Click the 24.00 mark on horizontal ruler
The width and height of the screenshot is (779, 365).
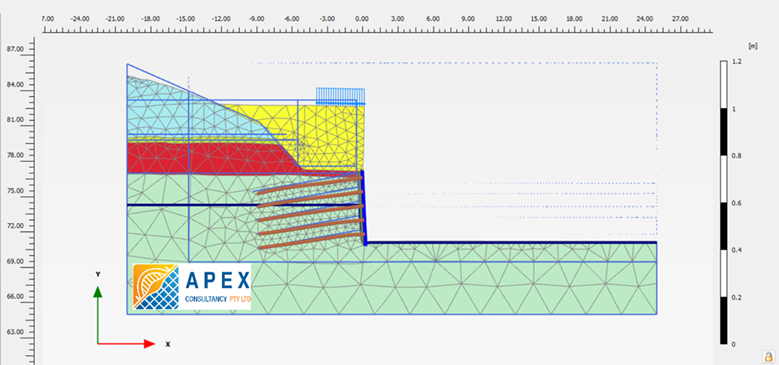tap(645, 19)
